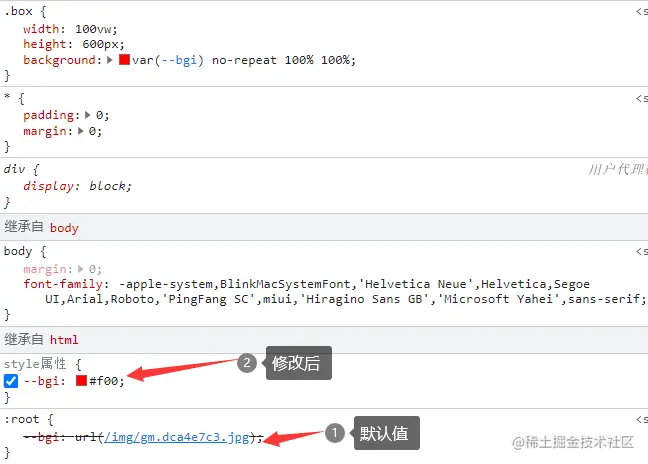Click the struck-through --bgi in :root
This screenshot has height=464, width=648.
point(41,437)
